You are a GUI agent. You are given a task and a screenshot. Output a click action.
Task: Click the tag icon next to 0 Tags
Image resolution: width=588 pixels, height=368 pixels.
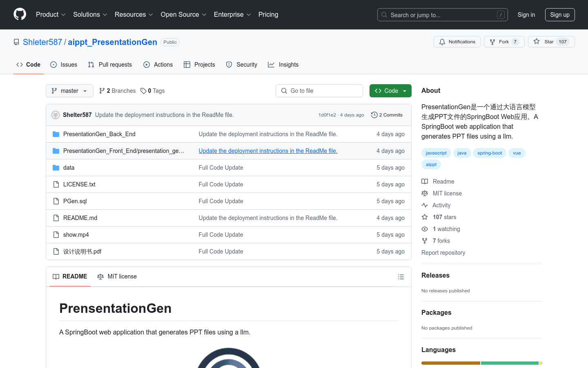[143, 91]
